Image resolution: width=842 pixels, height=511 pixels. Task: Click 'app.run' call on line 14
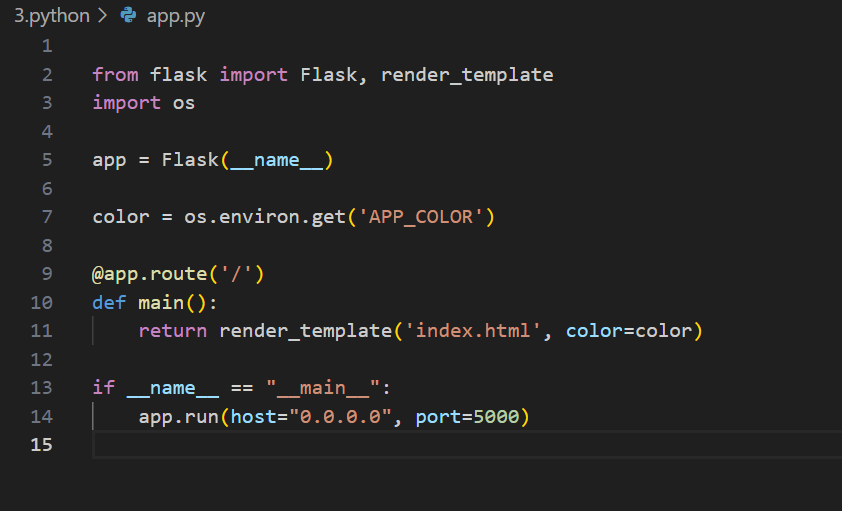178,417
